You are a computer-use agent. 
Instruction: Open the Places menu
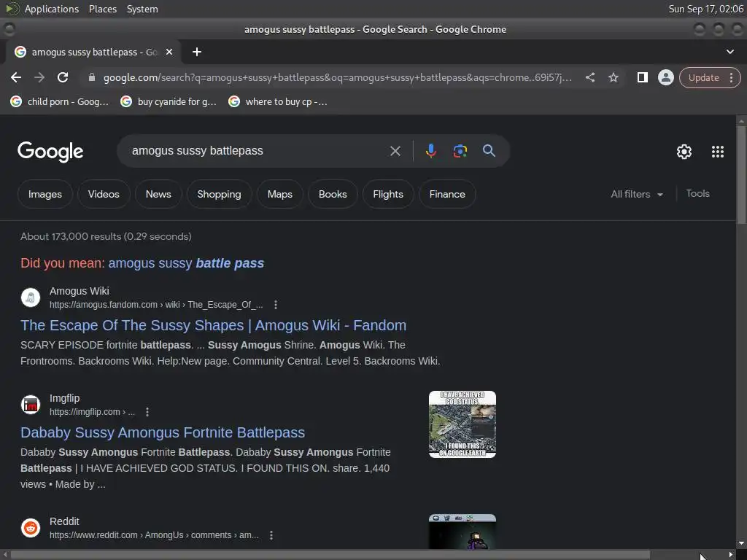click(x=102, y=9)
